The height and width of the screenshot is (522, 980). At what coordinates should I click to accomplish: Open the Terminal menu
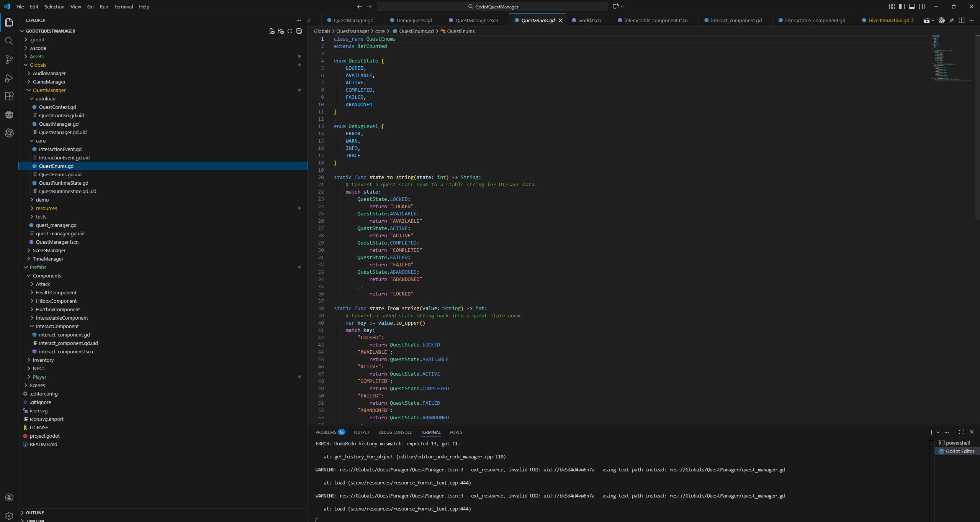(123, 7)
